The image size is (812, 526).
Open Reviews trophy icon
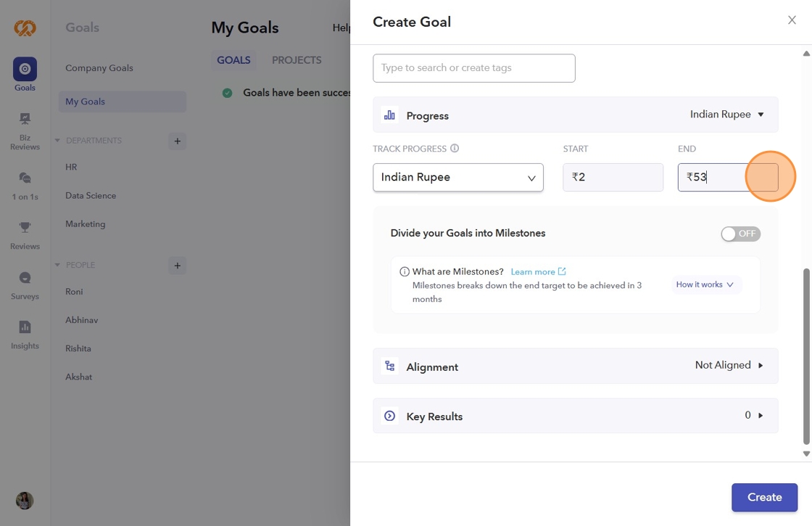pos(25,228)
